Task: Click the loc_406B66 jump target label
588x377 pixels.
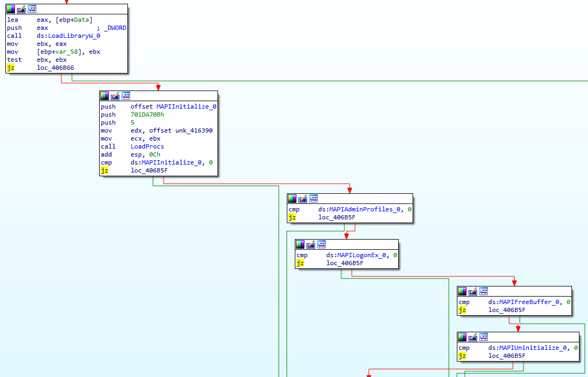Action: (x=55, y=68)
